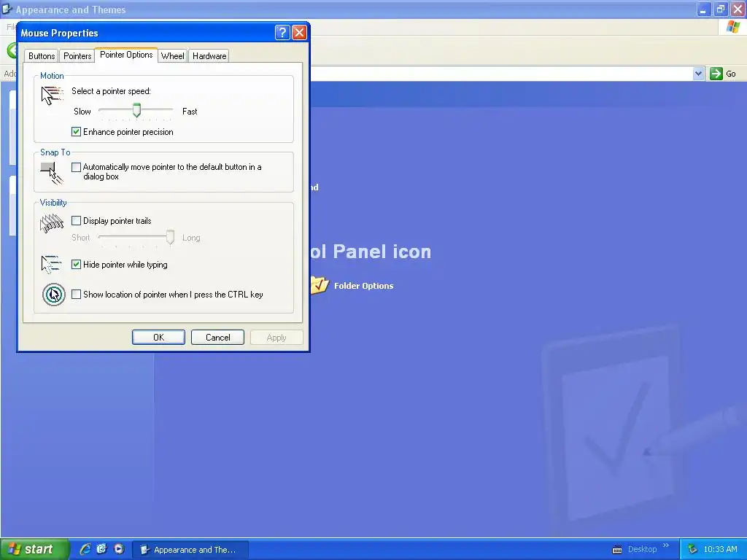Click the CTRL key locate pointer icon
The width and height of the screenshot is (747, 560).
(x=54, y=295)
